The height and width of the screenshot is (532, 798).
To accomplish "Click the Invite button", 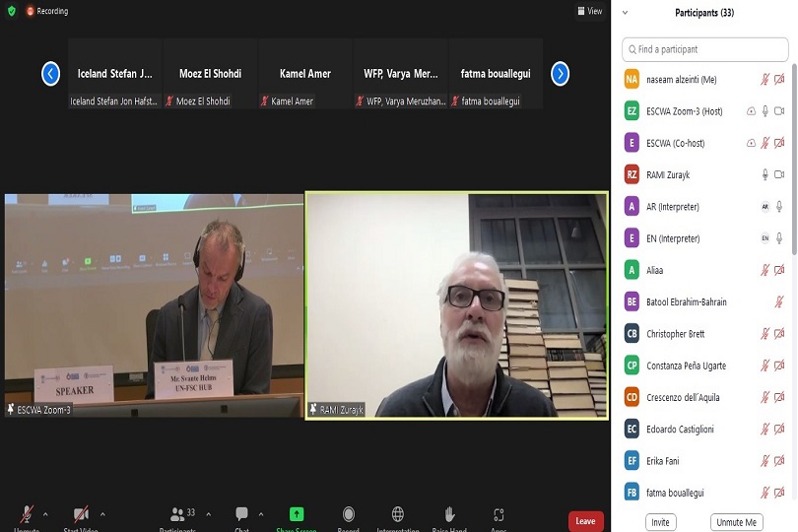I will 660,521.
